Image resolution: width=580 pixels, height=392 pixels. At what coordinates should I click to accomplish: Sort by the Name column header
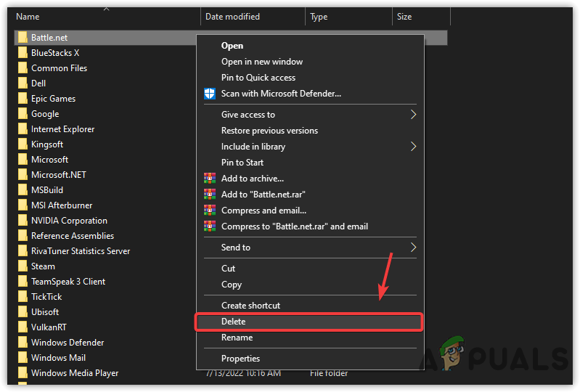(28, 17)
